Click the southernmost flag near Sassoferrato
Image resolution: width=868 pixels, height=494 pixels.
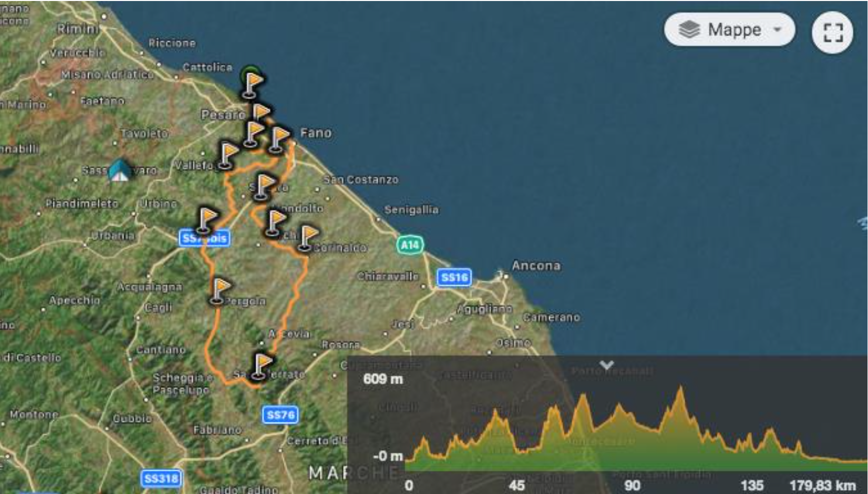(x=261, y=366)
